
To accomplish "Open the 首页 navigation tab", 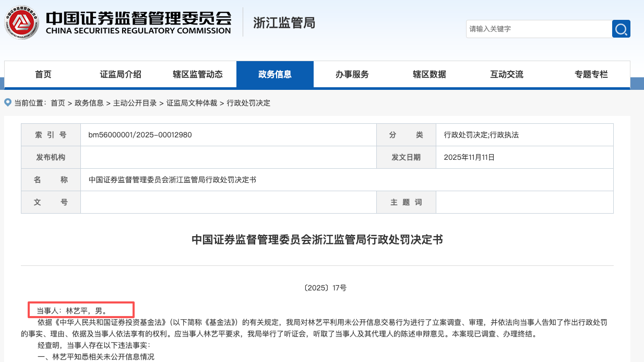I will pos(42,74).
